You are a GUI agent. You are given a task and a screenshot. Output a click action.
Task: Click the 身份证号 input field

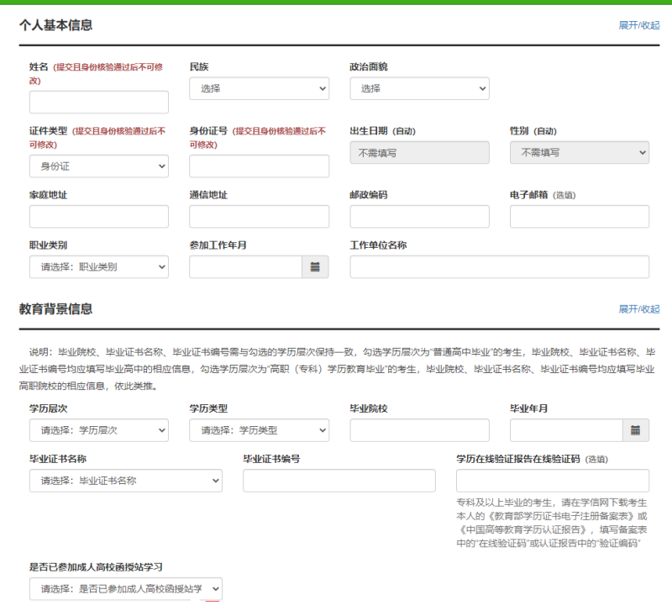(x=259, y=166)
